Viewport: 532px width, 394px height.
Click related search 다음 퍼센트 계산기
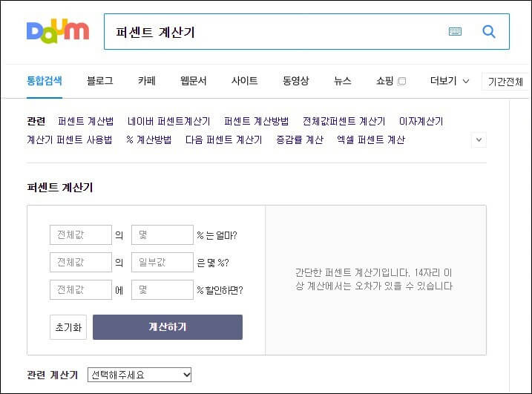(x=224, y=139)
